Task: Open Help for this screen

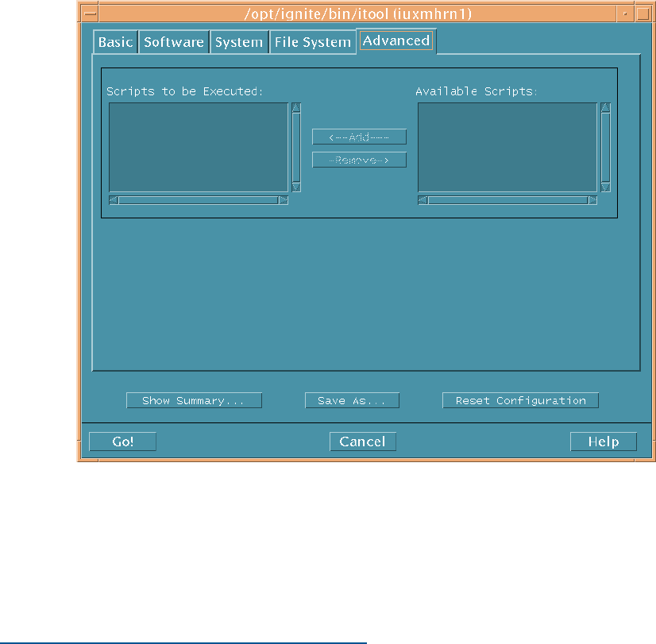Action: tap(604, 442)
